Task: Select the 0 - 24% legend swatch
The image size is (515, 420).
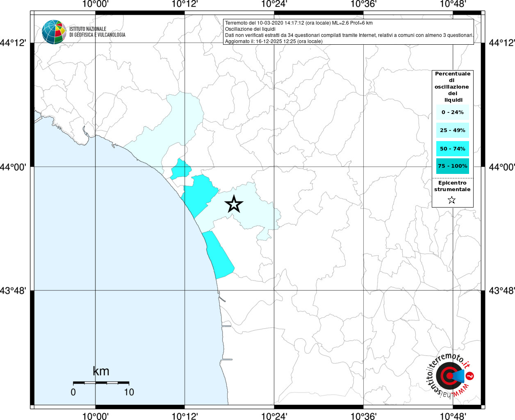Action: (453, 112)
